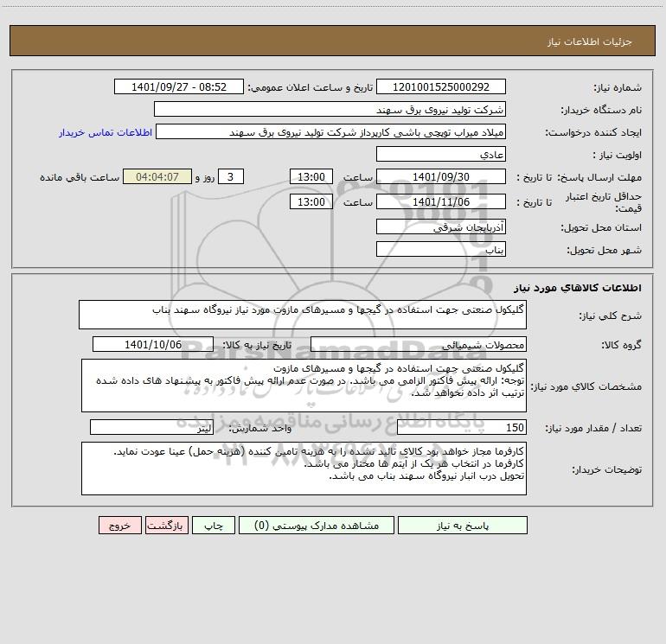Image resolution: width=666 pixels, height=644 pixels.
Task: Click the 'بازگشت' back button
Action: coord(167,526)
